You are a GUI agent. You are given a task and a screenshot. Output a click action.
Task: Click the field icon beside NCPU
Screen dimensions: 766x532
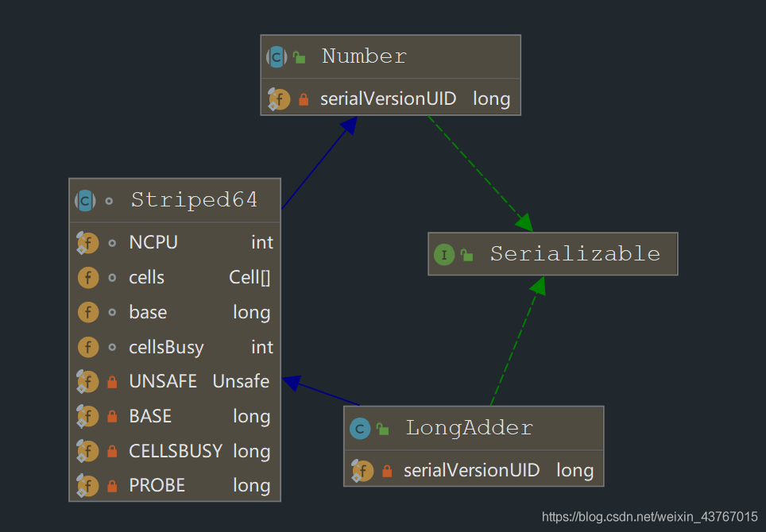pyautogui.click(x=87, y=243)
